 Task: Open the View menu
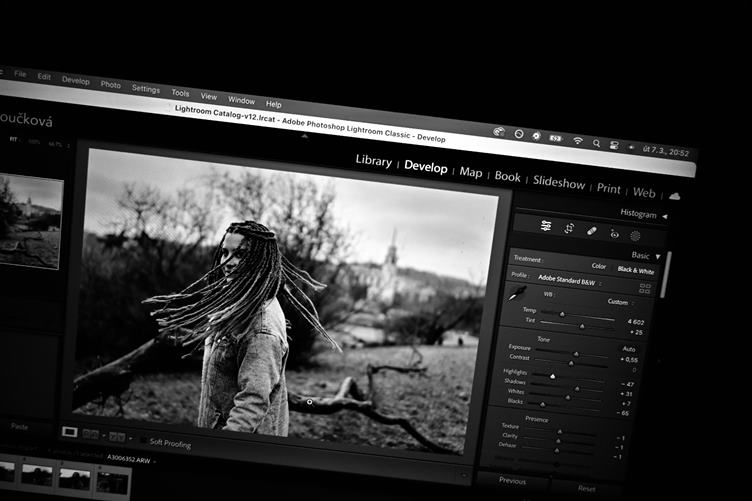[x=209, y=96]
